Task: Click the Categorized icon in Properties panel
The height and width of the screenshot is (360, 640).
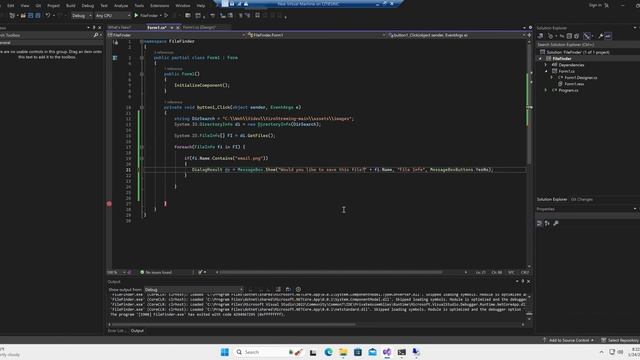Action: click(x=540, y=223)
